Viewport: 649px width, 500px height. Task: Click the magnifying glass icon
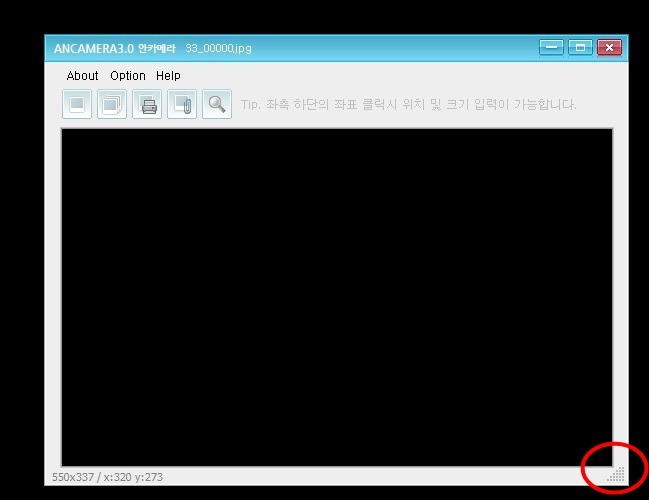coord(217,104)
